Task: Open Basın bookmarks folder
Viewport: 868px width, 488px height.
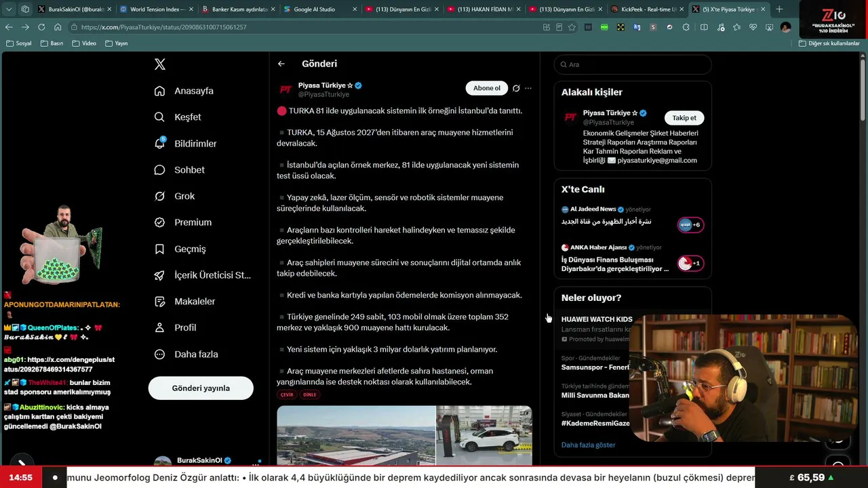Action: click(52, 43)
